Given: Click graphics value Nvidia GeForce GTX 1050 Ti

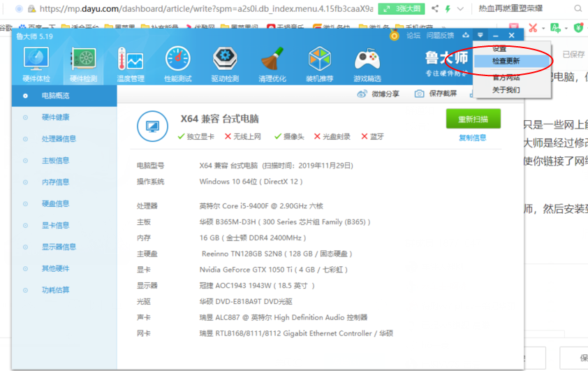Looking at the screenshot, I should (273, 270).
